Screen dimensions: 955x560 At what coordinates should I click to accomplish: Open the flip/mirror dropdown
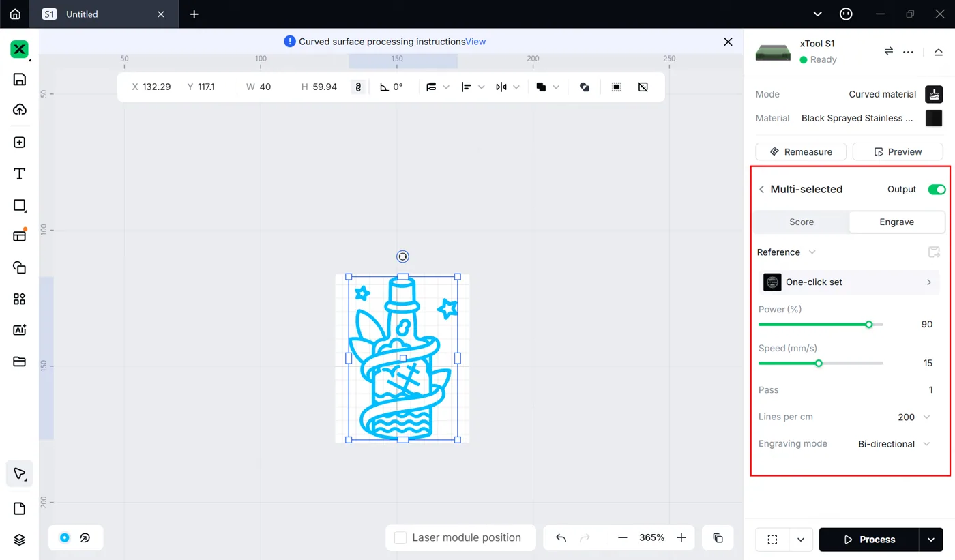(508, 87)
